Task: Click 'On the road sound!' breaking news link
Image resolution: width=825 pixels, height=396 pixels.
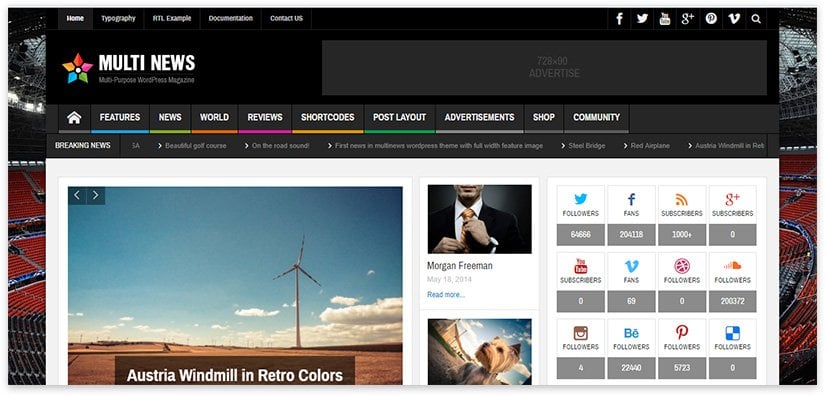Action: tap(280, 146)
